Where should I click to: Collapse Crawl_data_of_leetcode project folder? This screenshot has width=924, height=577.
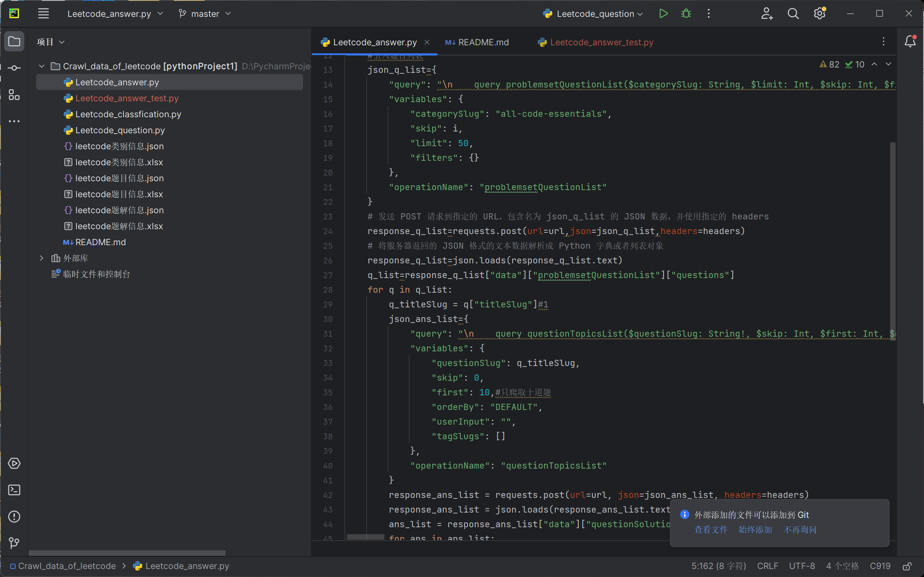coord(42,66)
